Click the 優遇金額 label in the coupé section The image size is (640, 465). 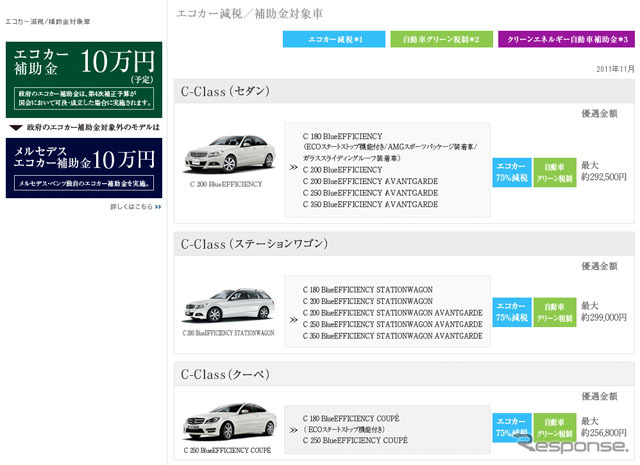click(599, 396)
